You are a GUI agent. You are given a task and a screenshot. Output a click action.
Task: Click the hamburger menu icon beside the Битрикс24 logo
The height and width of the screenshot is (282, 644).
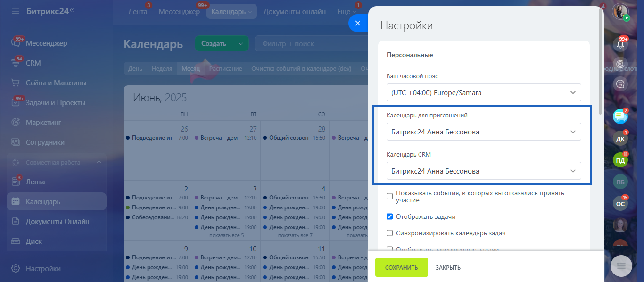[x=16, y=11]
